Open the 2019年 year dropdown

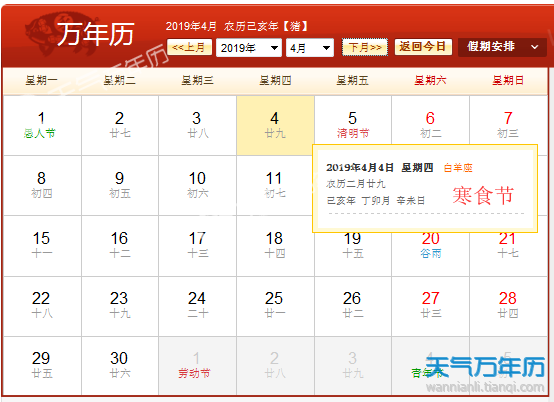(249, 48)
